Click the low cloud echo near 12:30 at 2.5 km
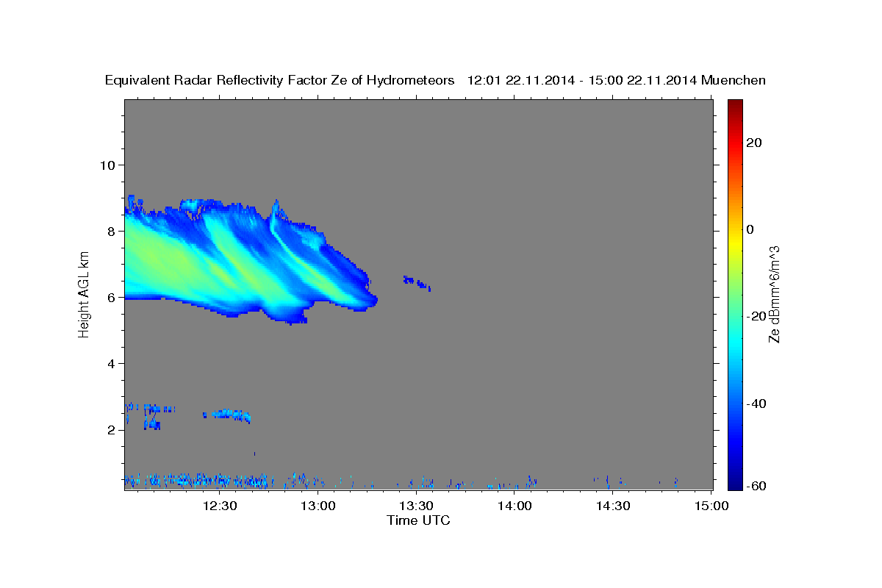 pyautogui.click(x=227, y=415)
